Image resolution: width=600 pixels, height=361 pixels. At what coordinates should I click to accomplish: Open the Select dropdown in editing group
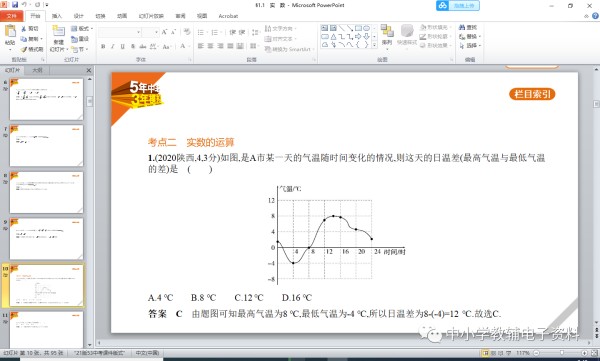470,46
